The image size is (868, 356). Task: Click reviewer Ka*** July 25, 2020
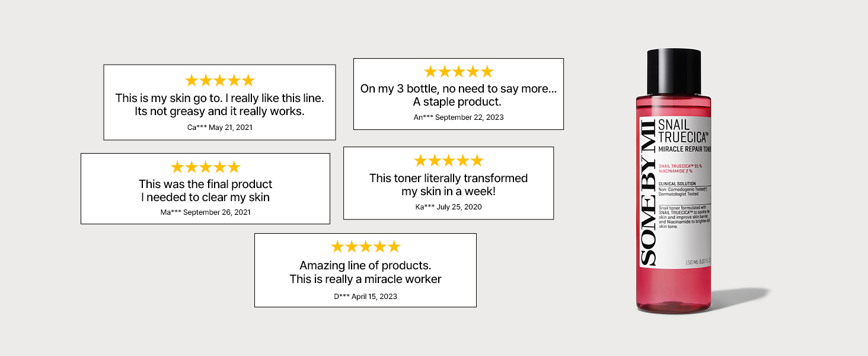click(x=448, y=207)
